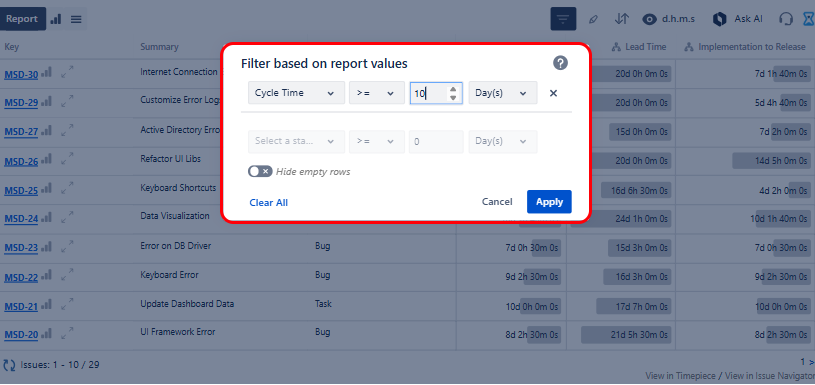Click the highlighter pen icon
The image size is (815, 385).
pos(593,19)
